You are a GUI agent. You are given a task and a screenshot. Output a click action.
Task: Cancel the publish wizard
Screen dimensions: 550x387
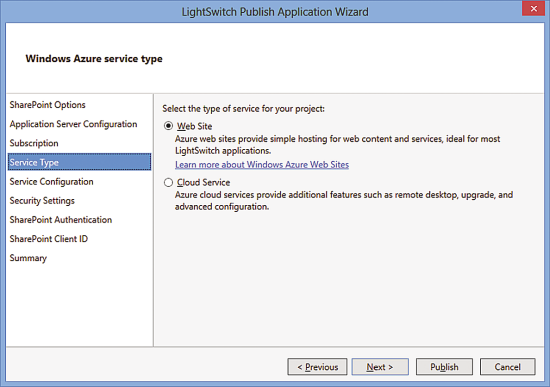[x=508, y=367]
